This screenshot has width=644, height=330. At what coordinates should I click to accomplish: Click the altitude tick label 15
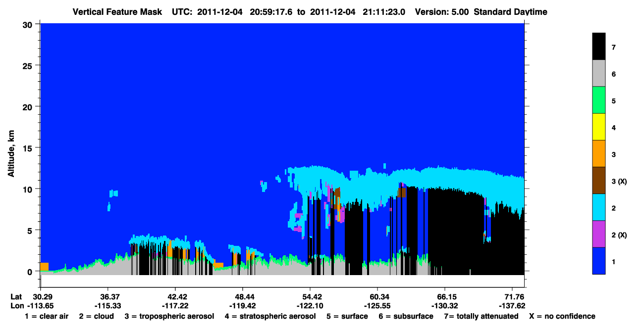[x=29, y=148]
